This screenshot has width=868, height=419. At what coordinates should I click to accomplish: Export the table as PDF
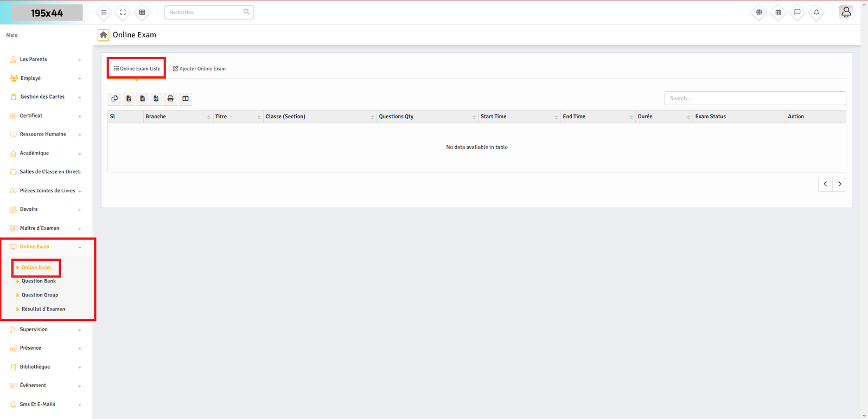[x=156, y=99]
